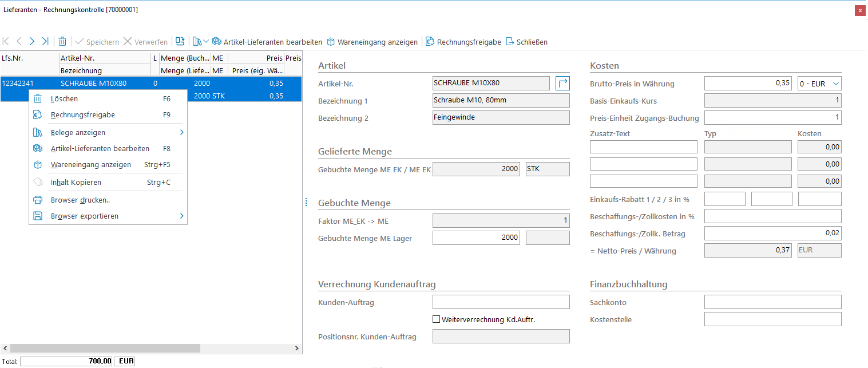Choose Löschen in context menu

64,98
